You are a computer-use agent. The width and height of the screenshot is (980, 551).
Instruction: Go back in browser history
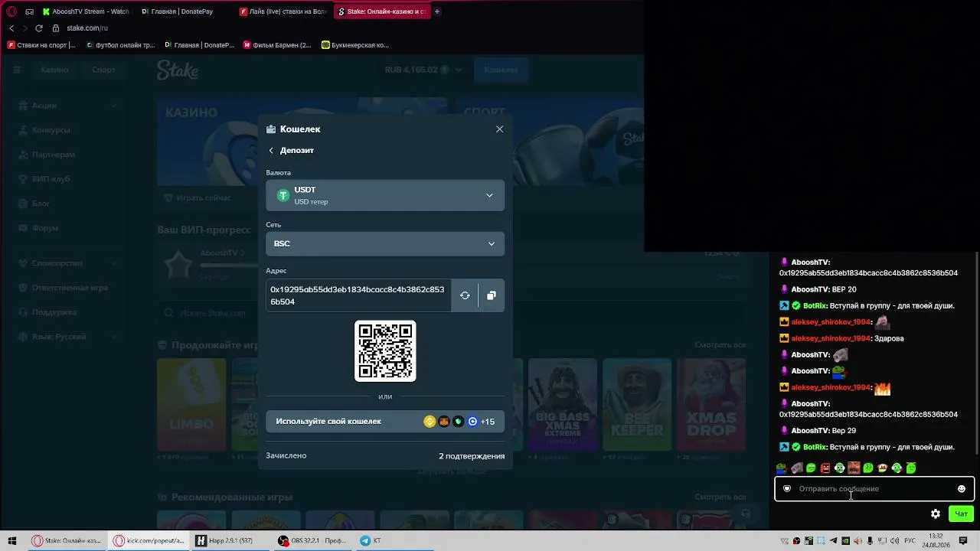(x=11, y=28)
